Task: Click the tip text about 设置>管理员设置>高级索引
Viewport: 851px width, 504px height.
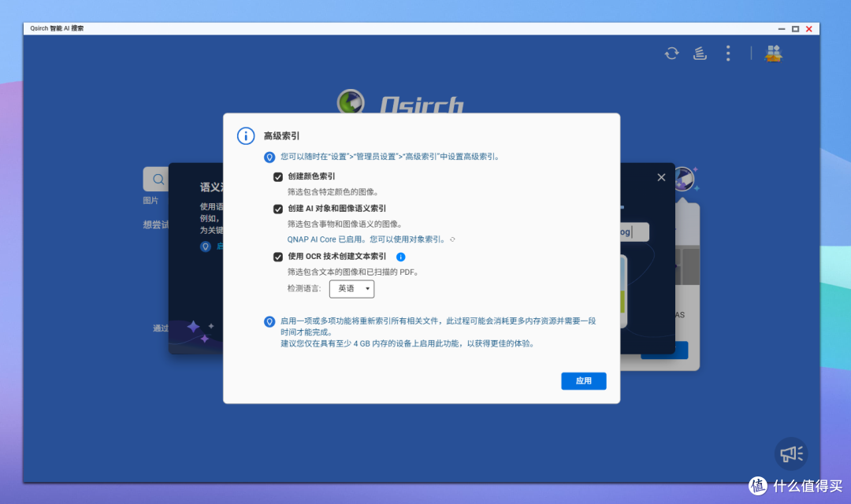Action: pyautogui.click(x=389, y=157)
